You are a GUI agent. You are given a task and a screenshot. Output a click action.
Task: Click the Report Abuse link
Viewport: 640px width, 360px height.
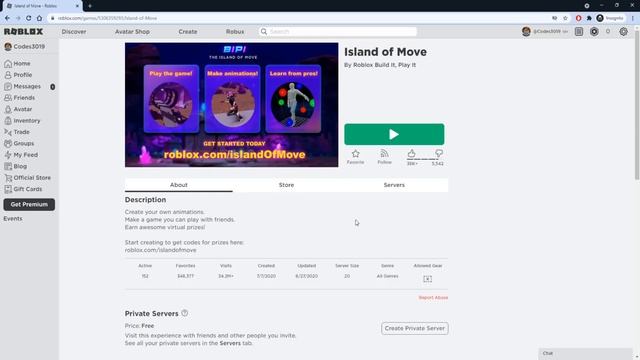click(x=433, y=298)
